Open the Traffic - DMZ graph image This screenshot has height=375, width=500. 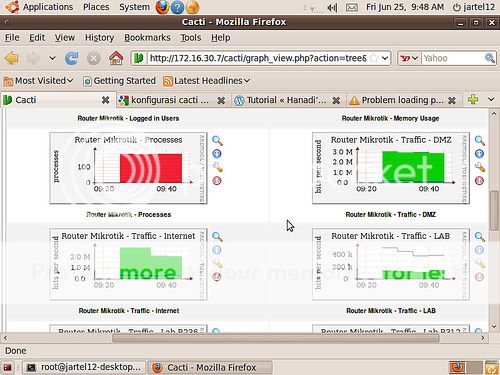[x=391, y=168]
